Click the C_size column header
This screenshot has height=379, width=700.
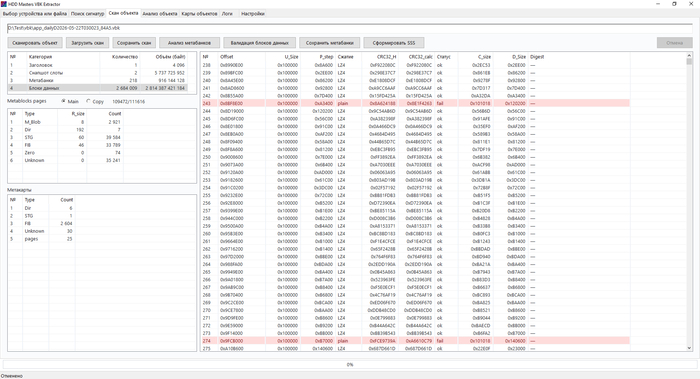click(x=475, y=57)
